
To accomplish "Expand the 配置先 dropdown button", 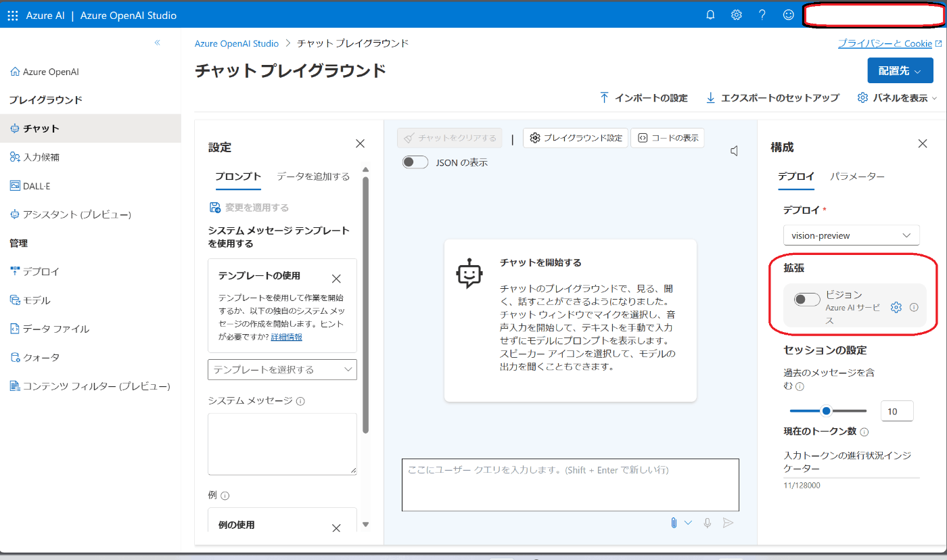I will 900,70.
